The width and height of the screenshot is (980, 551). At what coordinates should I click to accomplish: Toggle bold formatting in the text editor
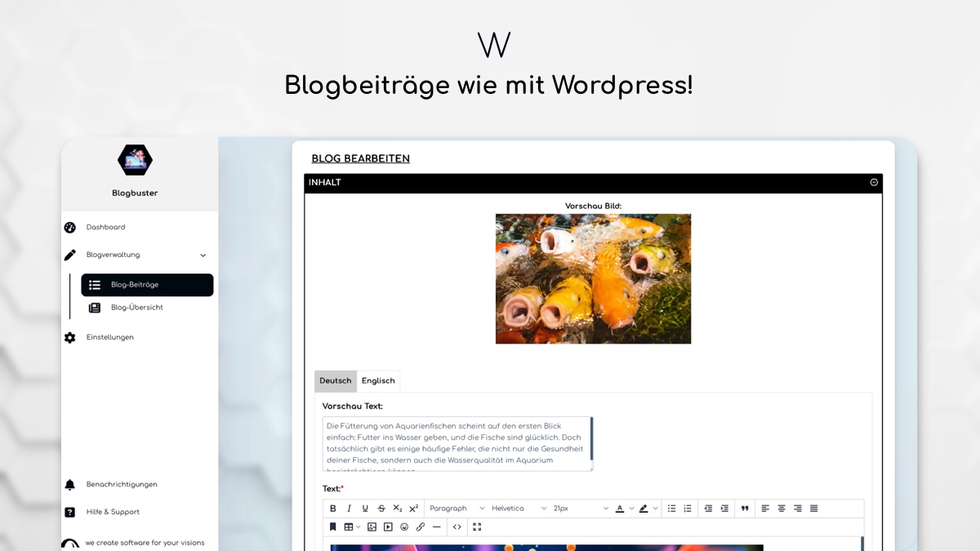tap(332, 508)
